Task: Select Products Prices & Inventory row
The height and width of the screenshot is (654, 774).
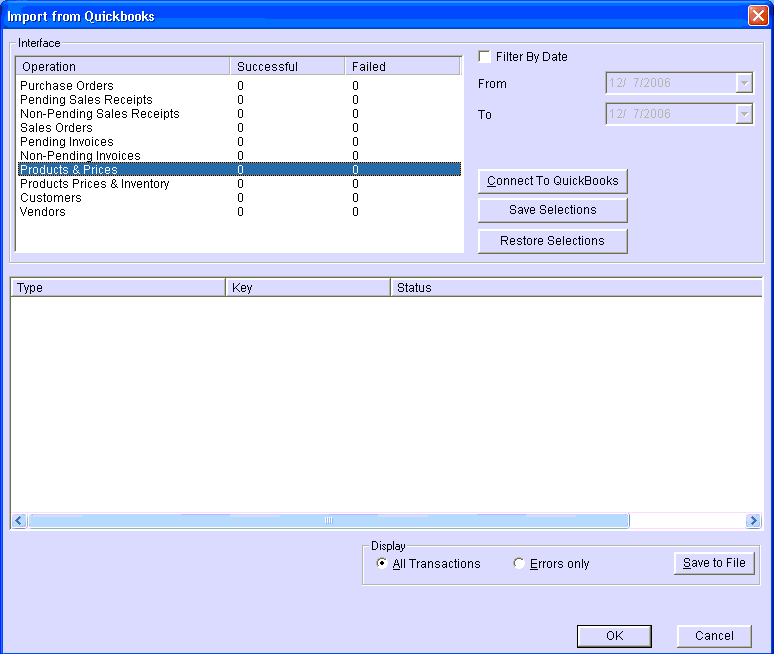Action: point(239,184)
